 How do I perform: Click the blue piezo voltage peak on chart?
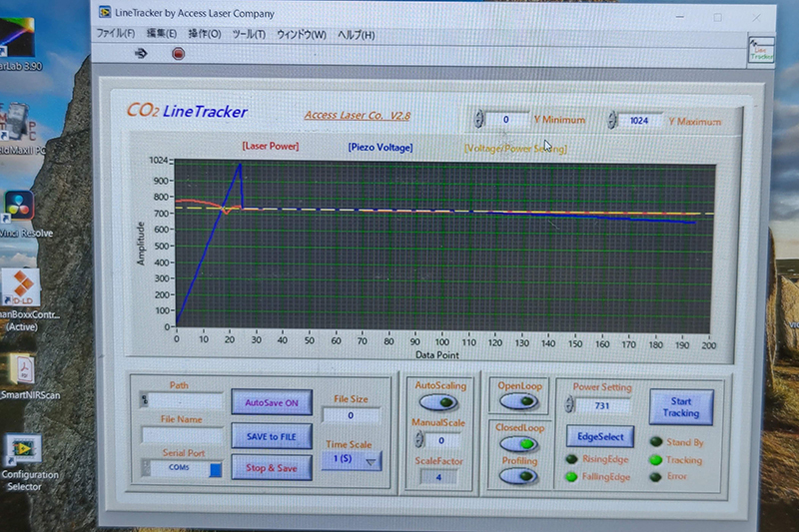(240, 165)
